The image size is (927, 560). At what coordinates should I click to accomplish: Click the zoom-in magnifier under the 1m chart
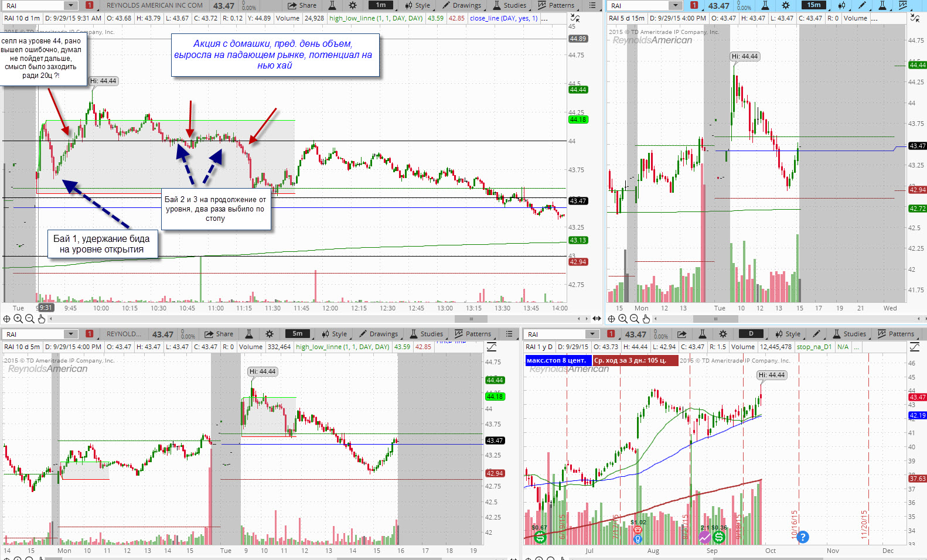click(18, 319)
